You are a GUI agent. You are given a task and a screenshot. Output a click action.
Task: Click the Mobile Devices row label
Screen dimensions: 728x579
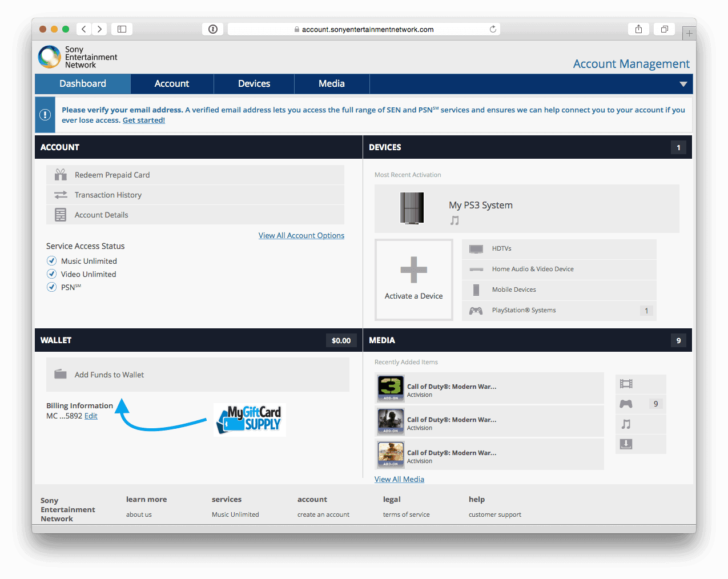tap(514, 289)
